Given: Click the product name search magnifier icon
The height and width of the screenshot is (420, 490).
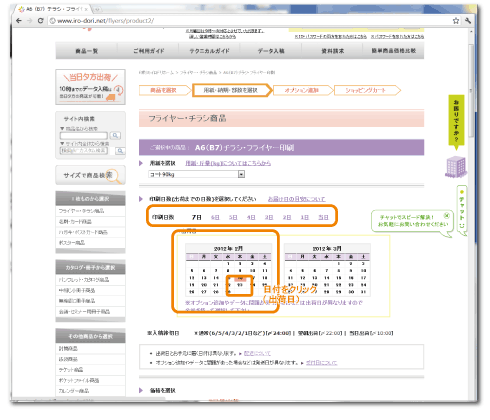Looking at the screenshot, I should point(115,135).
